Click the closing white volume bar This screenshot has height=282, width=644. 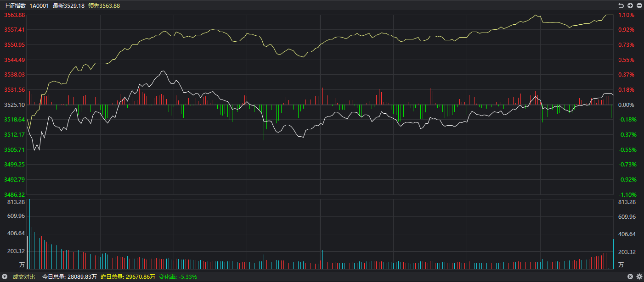(613, 254)
